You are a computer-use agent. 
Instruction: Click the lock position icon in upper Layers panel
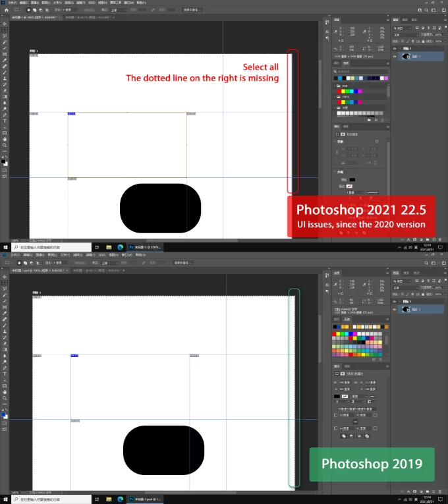coord(412,42)
